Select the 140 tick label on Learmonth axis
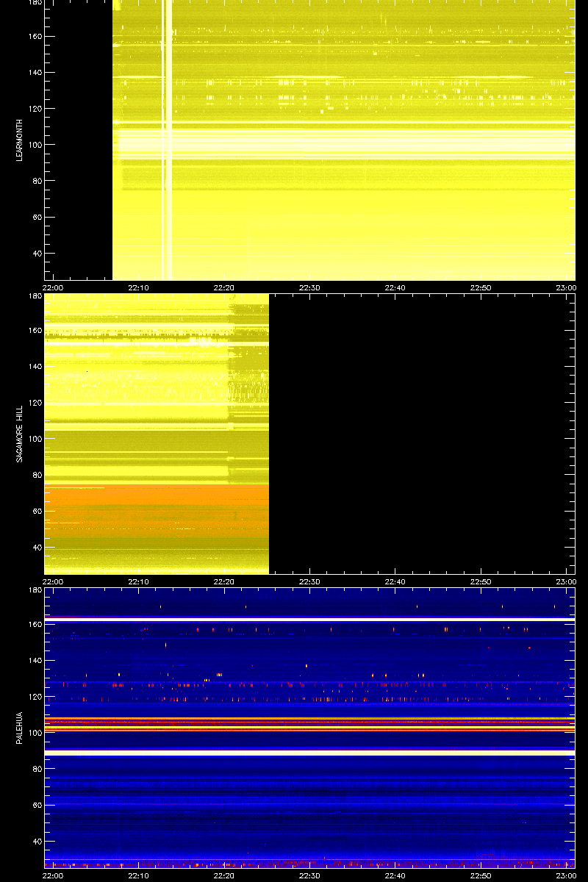 [35, 73]
